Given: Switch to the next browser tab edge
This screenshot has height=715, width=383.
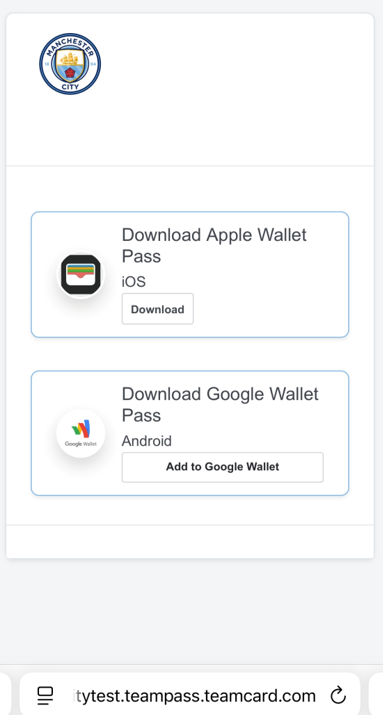Looking at the screenshot, I should (376, 694).
